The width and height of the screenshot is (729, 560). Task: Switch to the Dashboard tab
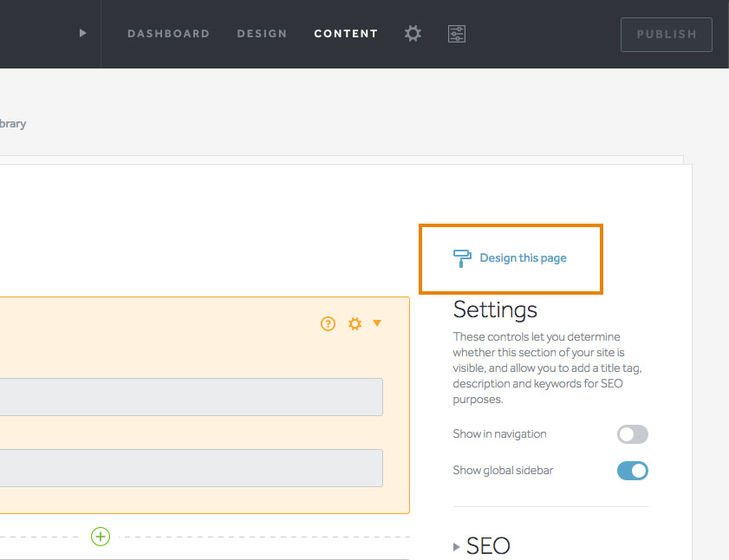tap(168, 34)
